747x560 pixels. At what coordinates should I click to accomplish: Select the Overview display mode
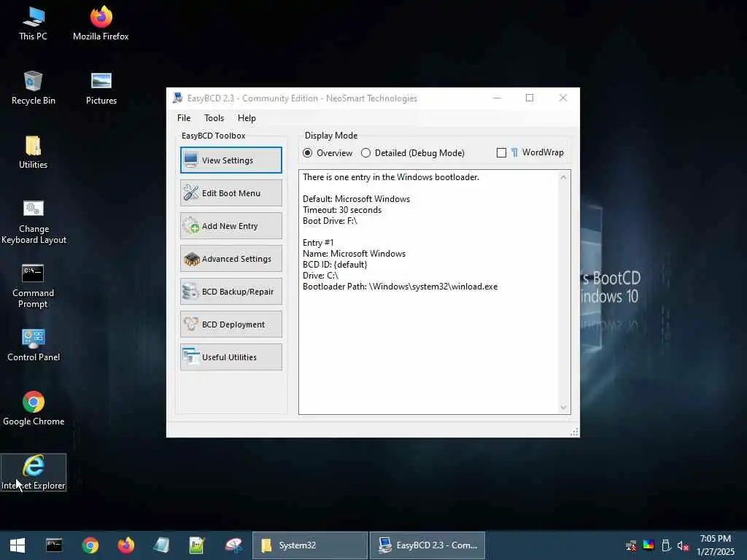(328, 153)
